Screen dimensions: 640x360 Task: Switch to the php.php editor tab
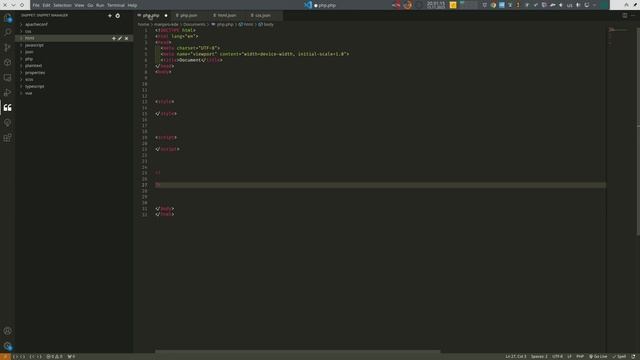pos(153,16)
